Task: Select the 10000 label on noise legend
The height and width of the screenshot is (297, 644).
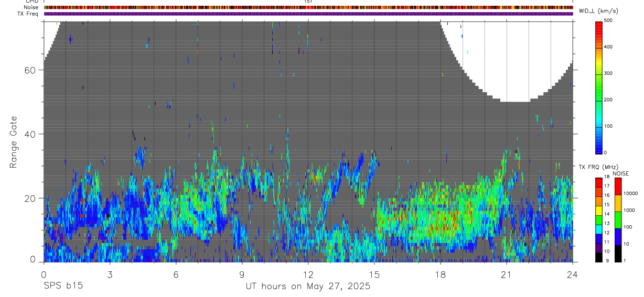Action: (631, 193)
